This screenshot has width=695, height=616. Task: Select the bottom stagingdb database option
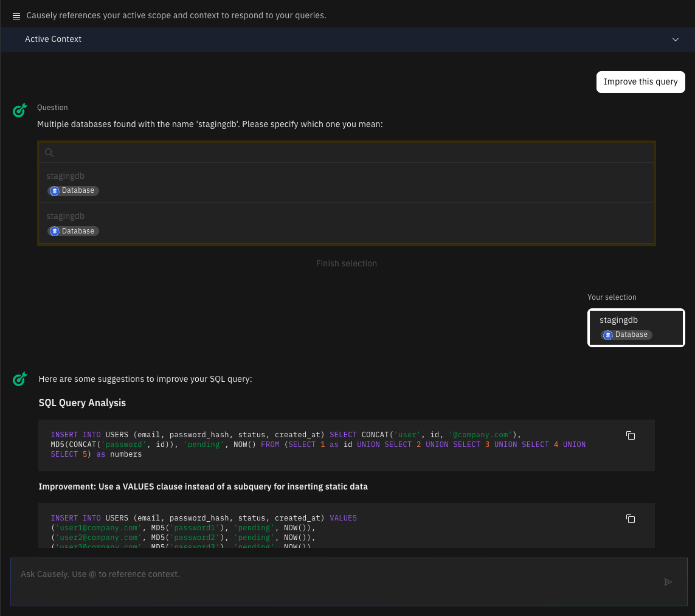tap(347, 223)
